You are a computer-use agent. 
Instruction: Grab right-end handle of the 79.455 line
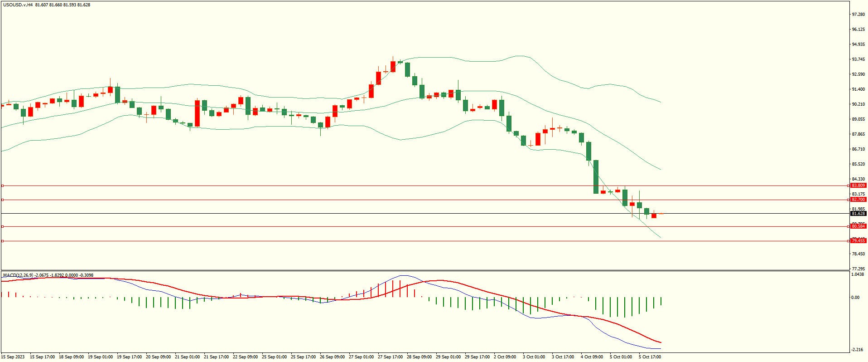tap(848, 241)
